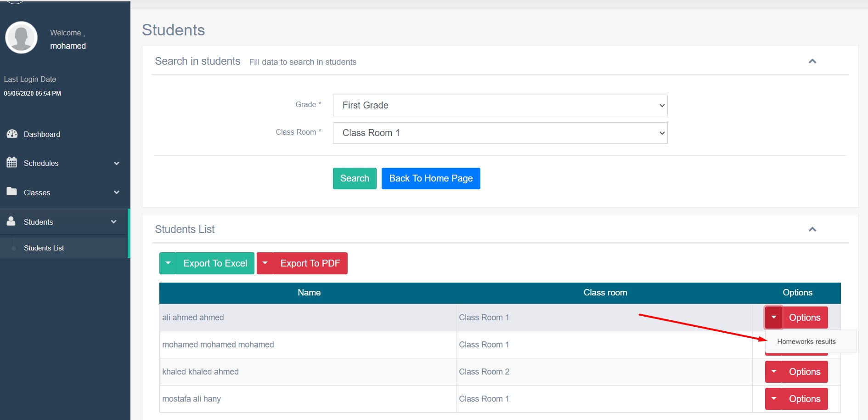Click the profile avatar image

coord(21,37)
